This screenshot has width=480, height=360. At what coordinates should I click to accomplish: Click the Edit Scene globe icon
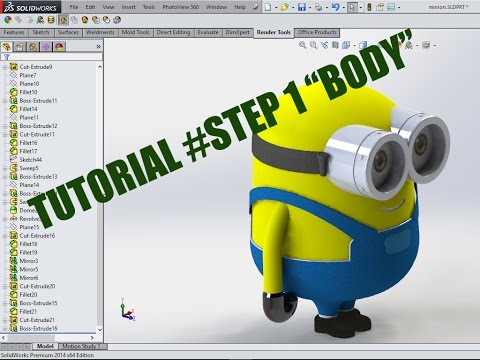(x=40, y=20)
